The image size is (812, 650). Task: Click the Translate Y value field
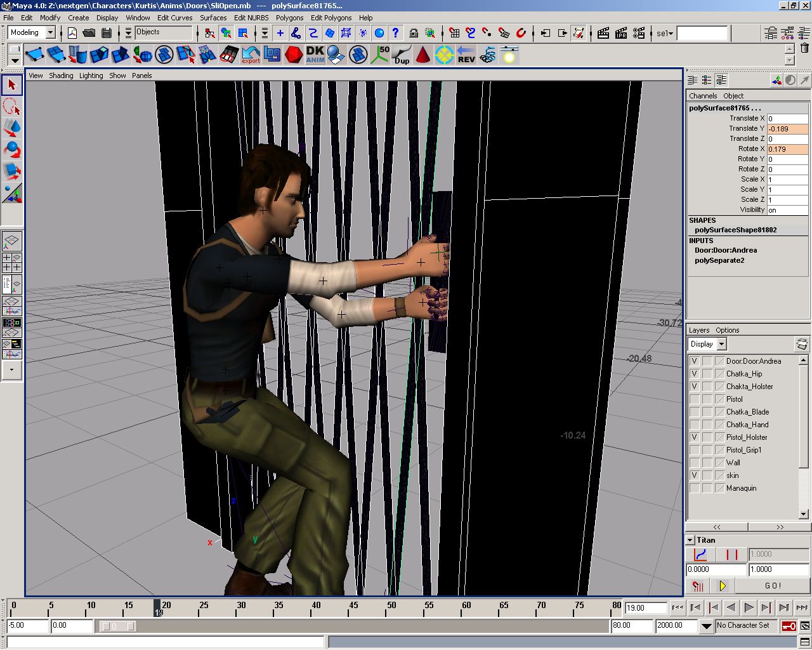[x=787, y=129]
